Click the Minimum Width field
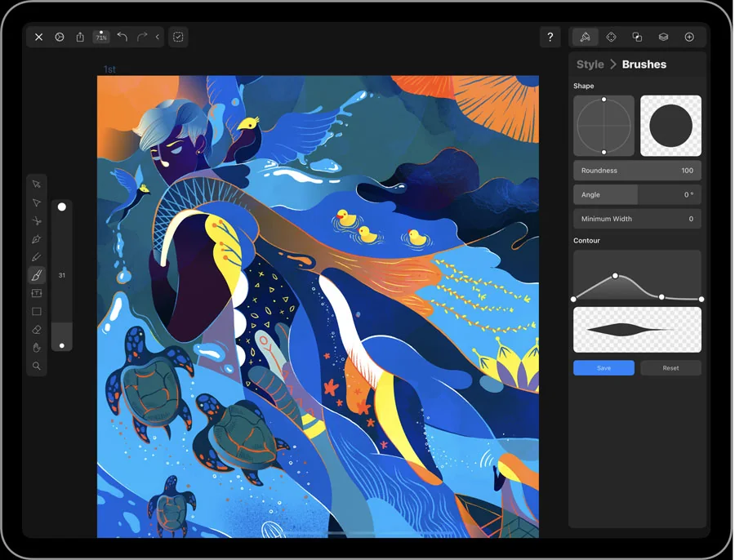 (x=637, y=219)
